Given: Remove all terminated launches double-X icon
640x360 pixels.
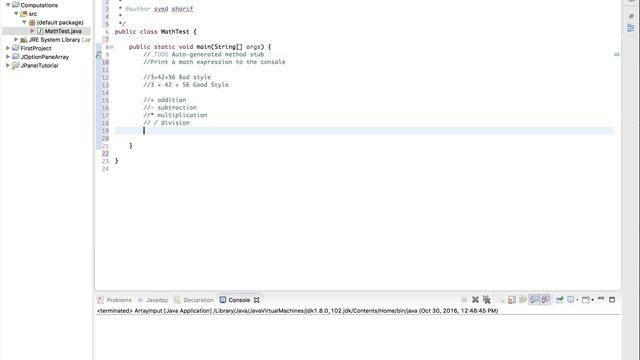Looking at the screenshot, I should click(487, 300).
